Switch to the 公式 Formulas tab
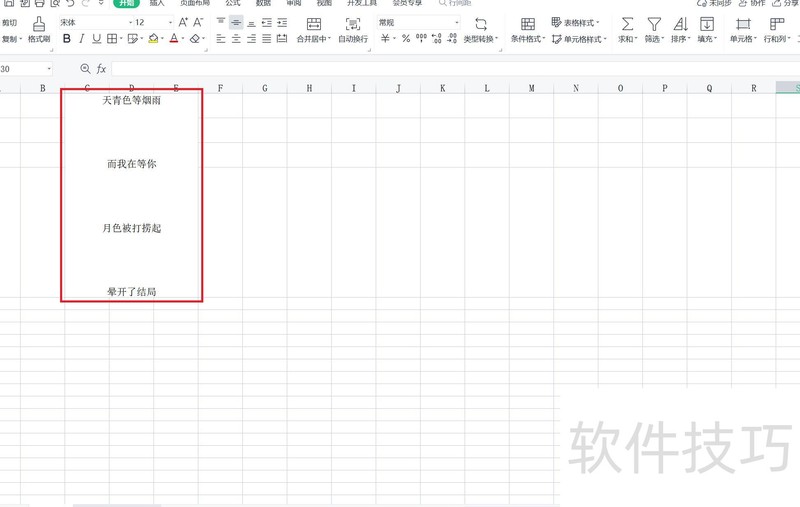Screen dimensions: 800x507 233,3
